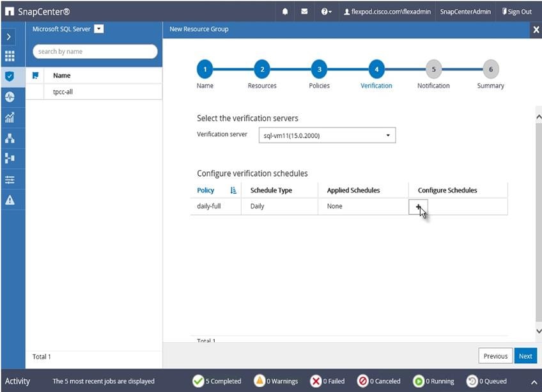This screenshot has width=542, height=392.
Task: Click the scrollbar up arrow in wizard panel
Action: coord(539,117)
